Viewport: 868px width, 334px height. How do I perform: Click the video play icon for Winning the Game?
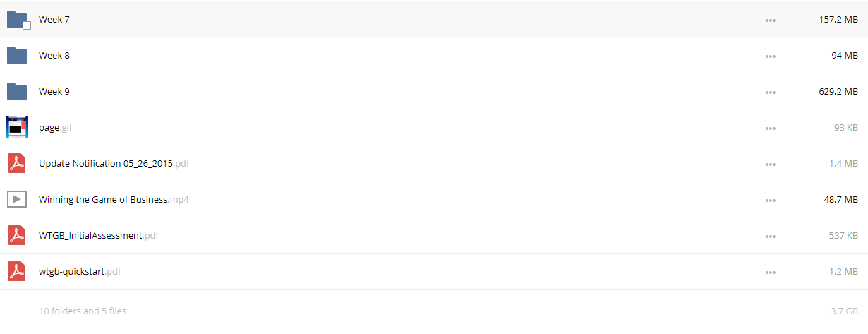(x=17, y=199)
